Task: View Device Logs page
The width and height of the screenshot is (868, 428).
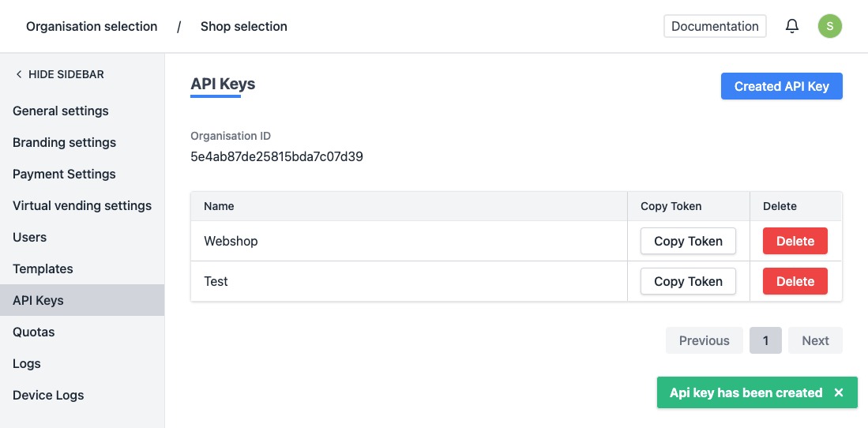Action: (48, 395)
